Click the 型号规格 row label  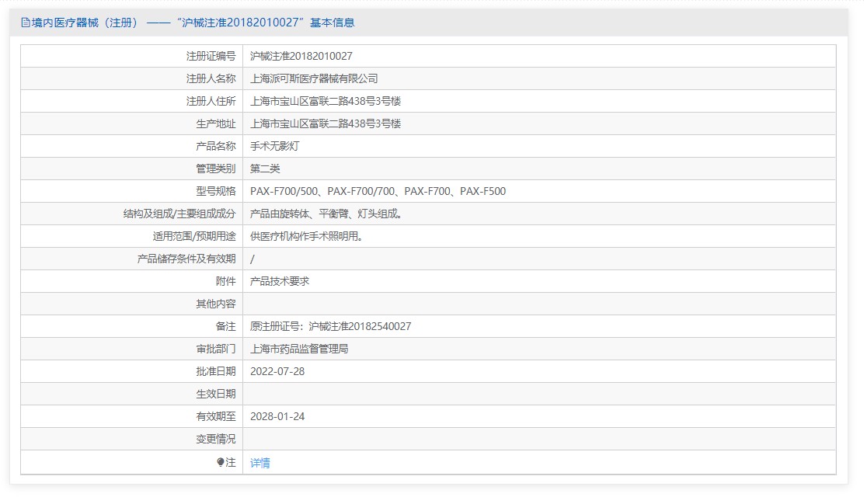pos(216,192)
